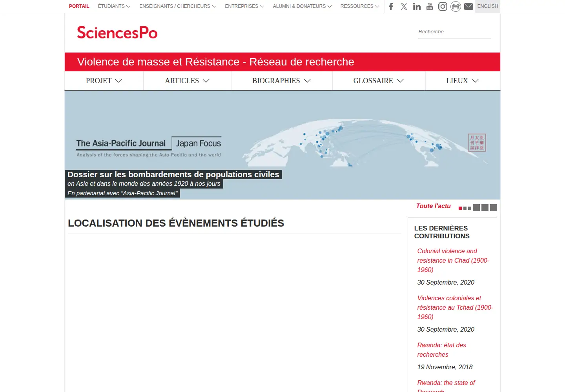The image size is (565, 392).
Task: Expand the Ressources dropdown
Action: click(x=360, y=6)
